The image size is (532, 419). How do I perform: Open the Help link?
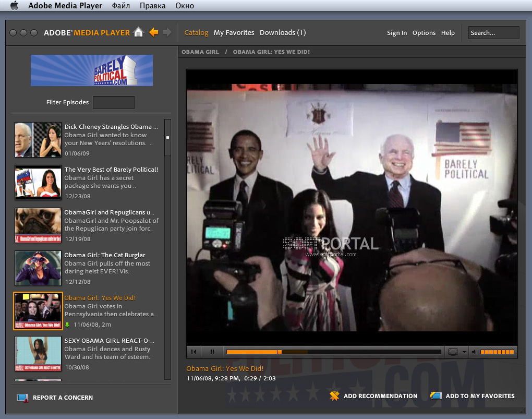click(x=448, y=33)
